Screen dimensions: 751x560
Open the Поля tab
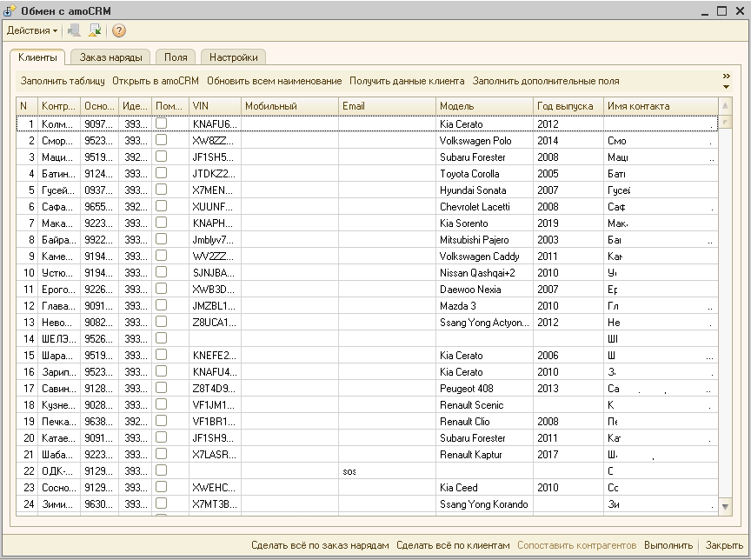[x=176, y=57]
